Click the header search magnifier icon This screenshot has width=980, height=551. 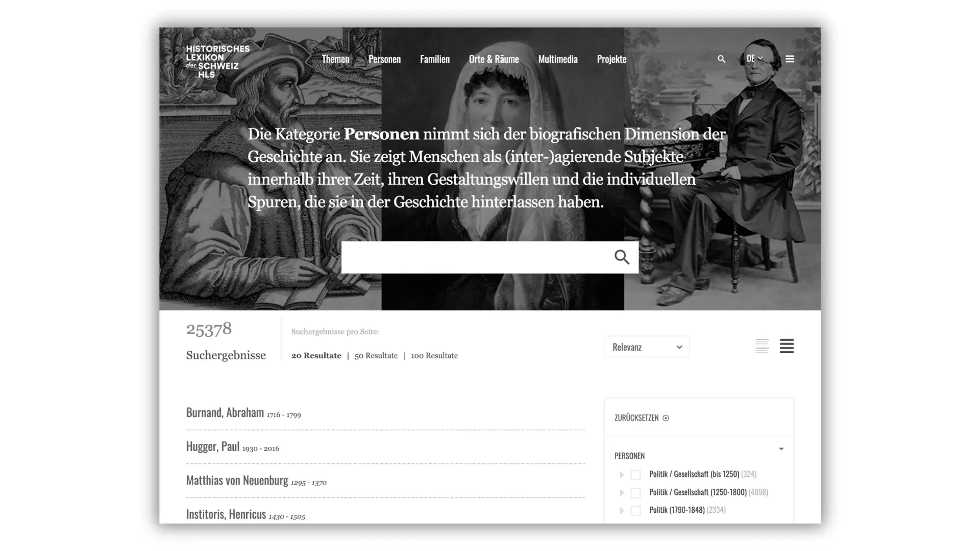tap(721, 59)
